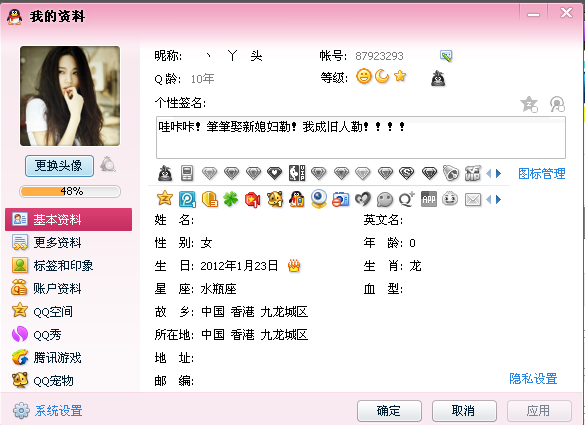
Task: Click the 取消 button
Action: (x=464, y=411)
